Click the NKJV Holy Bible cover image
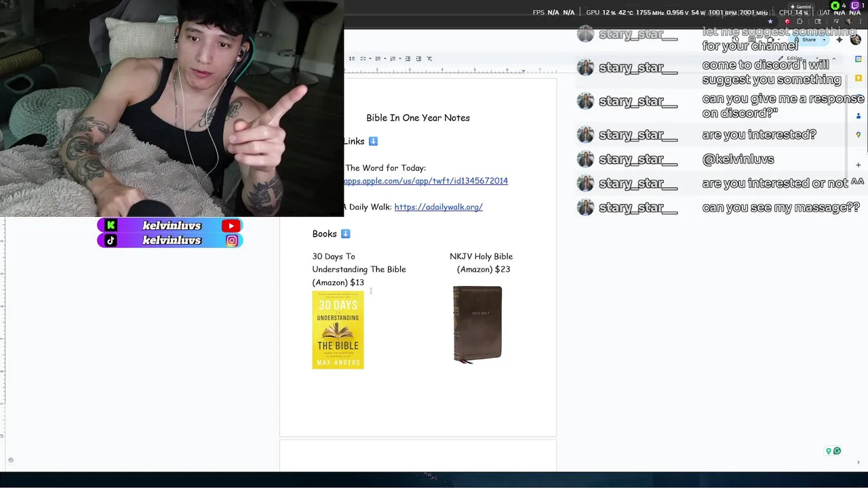The width and height of the screenshot is (868, 488). tap(477, 325)
